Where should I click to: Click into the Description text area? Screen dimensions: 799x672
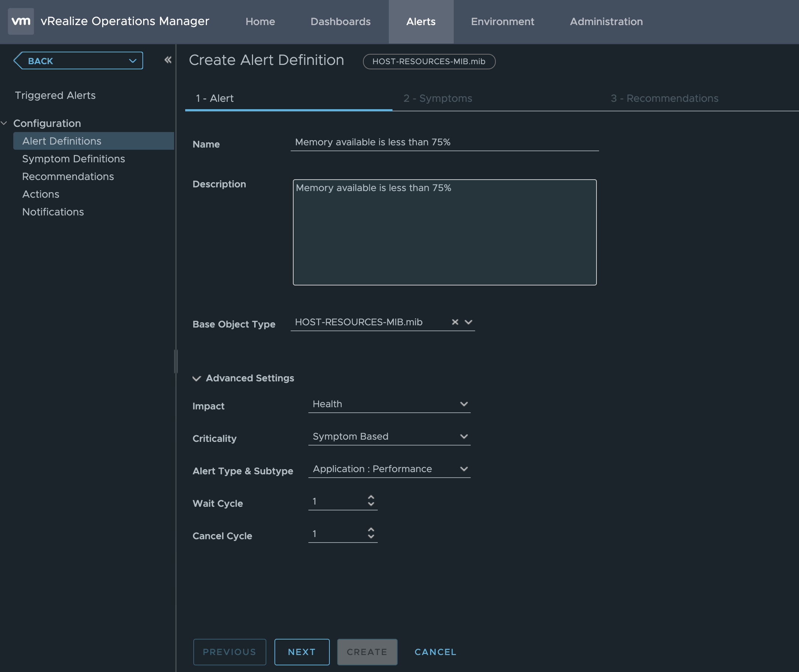coord(445,232)
